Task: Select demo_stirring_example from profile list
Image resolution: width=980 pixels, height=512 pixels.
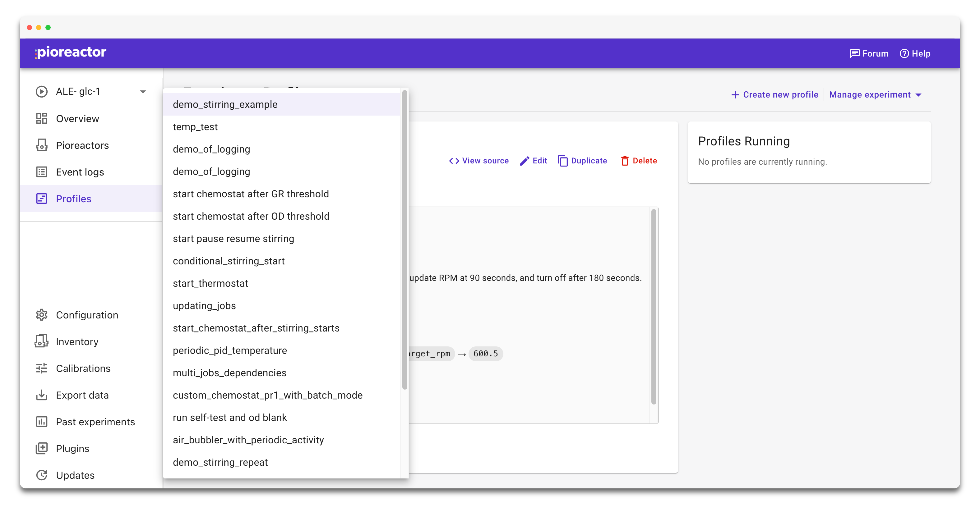Action: tap(225, 104)
